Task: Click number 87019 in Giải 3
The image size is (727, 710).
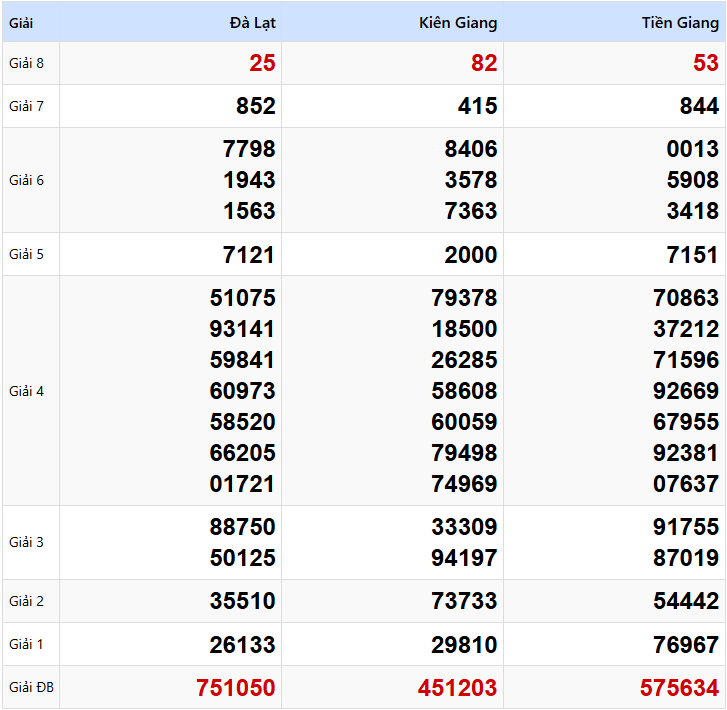Action: pos(686,558)
